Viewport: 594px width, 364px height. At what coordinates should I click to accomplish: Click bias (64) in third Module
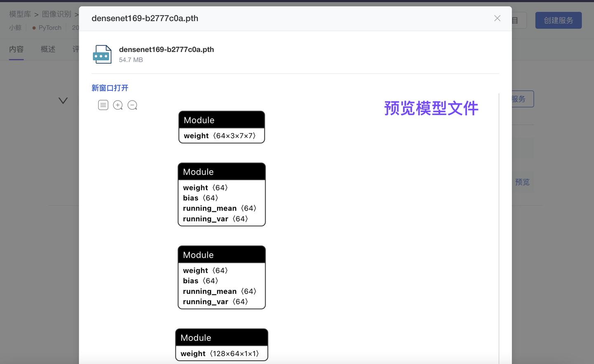[x=201, y=281]
